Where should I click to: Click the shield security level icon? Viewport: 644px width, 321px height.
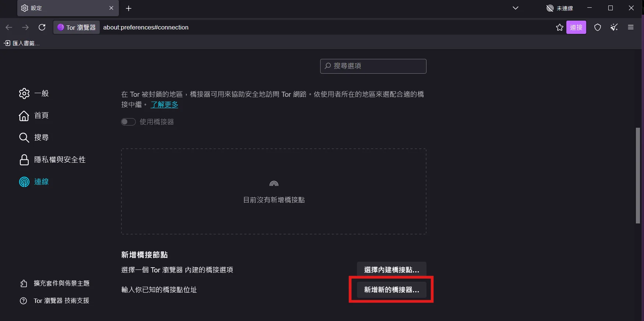[x=598, y=27]
